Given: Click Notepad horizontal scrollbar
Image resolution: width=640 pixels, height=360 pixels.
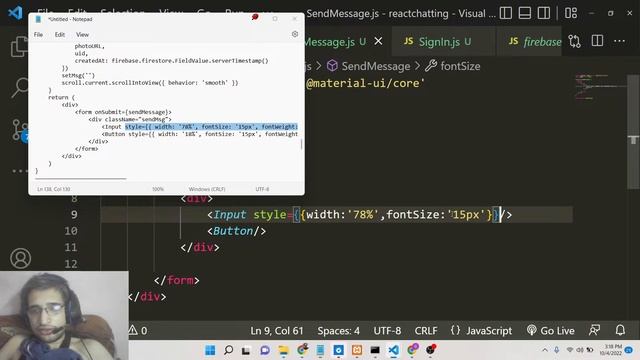Looking at the screenshot, I should (80, 178).
